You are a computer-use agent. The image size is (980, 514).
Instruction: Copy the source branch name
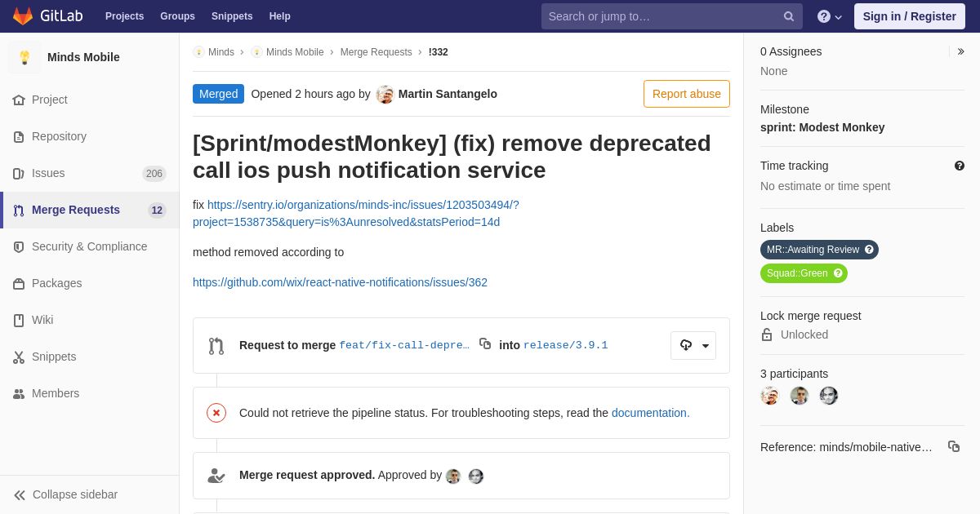coord(485,344)
